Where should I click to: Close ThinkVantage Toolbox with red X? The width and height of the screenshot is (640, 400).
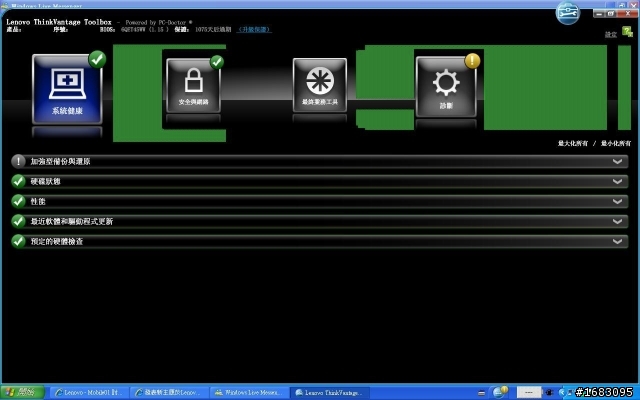[x=628, y=14]
